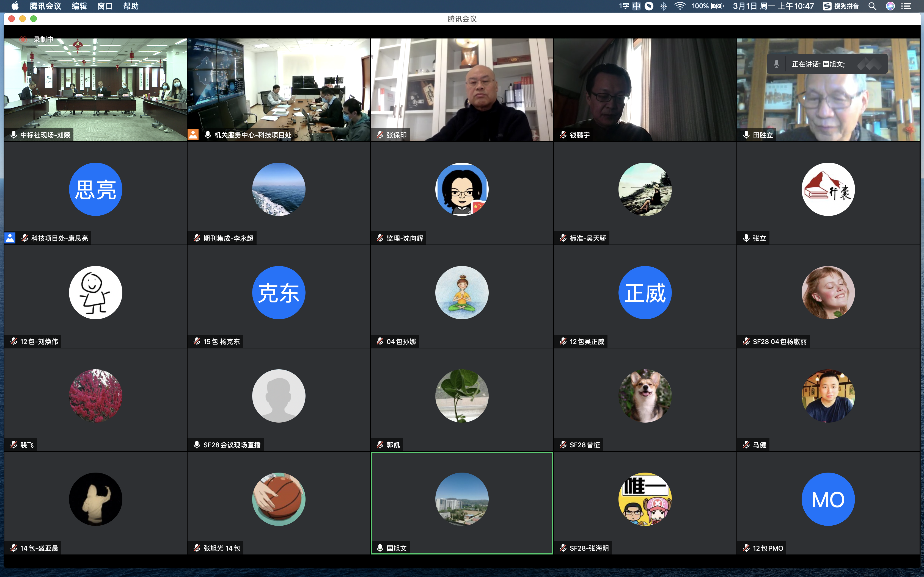924x577 pixels.
Task: Click the orange host badge on 机关服务中心 tile
Action: coord(193,135)
